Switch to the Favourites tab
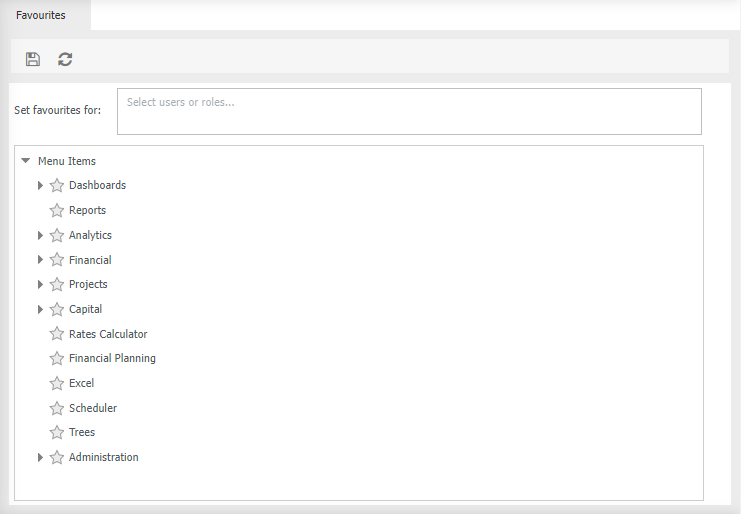This screenshot has height=514, width=741. coord(41,15)
